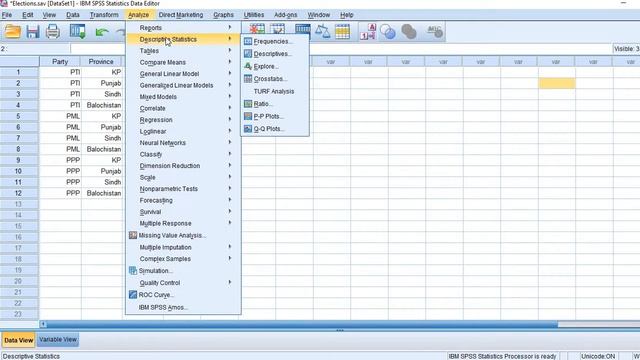This screenshot has height=360, width=640.
Task: Select the Party column header
Action: tap(60, 62)
